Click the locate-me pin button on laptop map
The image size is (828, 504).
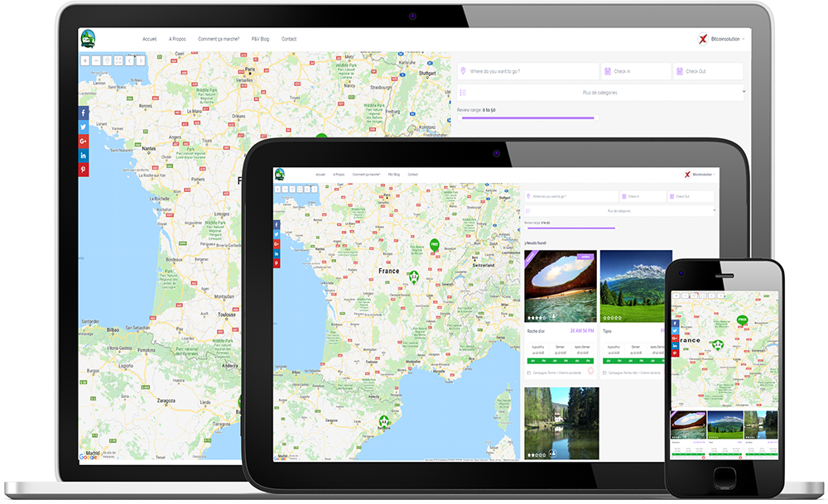click(x=107, y=60)
